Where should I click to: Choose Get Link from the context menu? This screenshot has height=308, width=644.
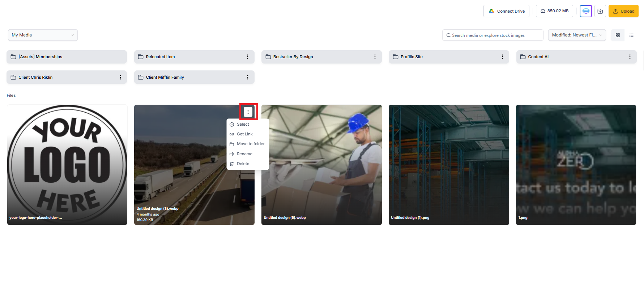pos(248,134)
